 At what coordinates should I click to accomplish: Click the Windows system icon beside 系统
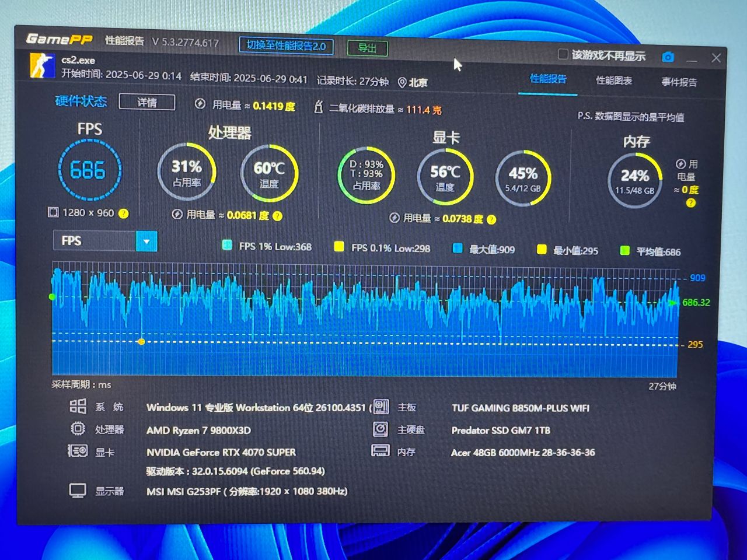(x=78, y=406)
